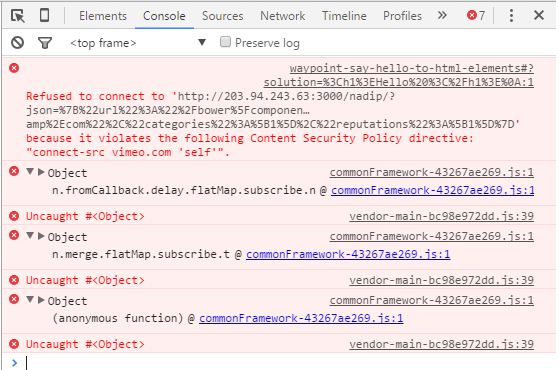
Task: Click error icon of the last Uncaught #<Object>
Action: (14, 344)
